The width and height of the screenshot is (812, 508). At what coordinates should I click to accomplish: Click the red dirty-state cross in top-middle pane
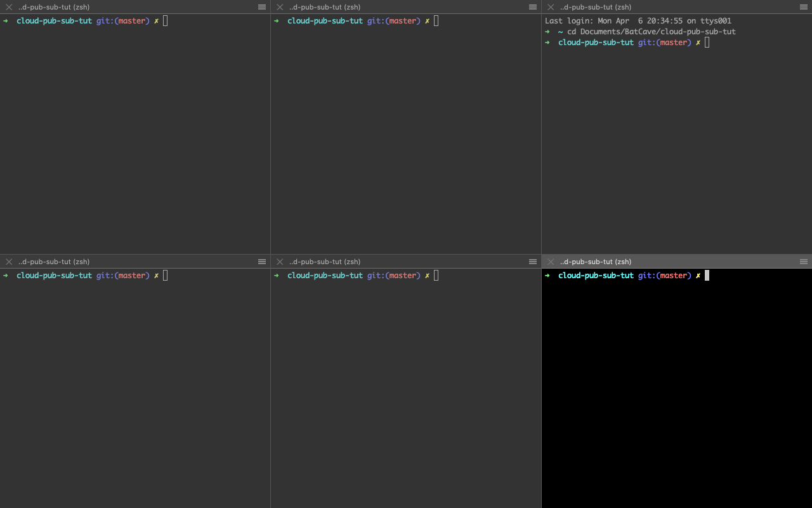coord(427,21)
